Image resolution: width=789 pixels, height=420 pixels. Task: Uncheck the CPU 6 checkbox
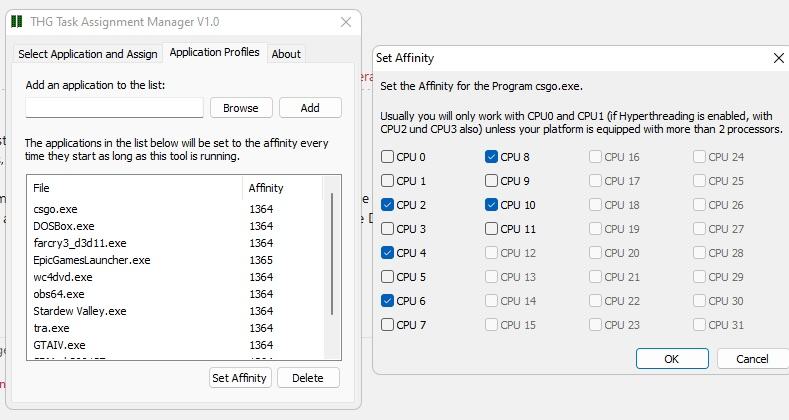[387, 301]
